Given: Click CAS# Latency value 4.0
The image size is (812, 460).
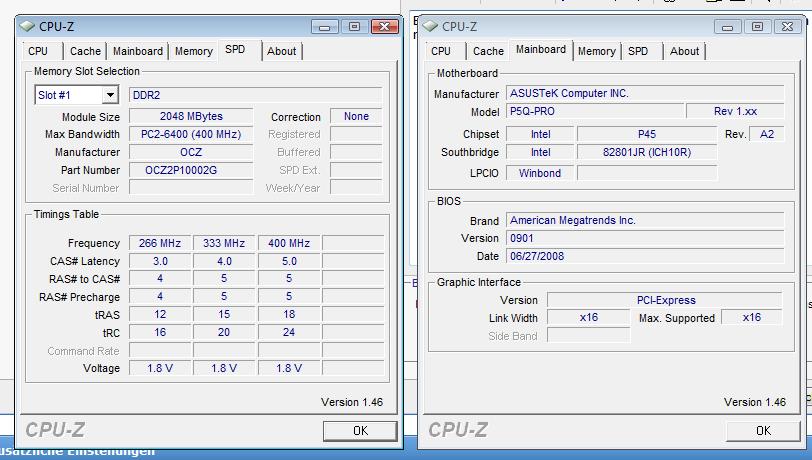Looking at the screenshot, I should point(224,261).
